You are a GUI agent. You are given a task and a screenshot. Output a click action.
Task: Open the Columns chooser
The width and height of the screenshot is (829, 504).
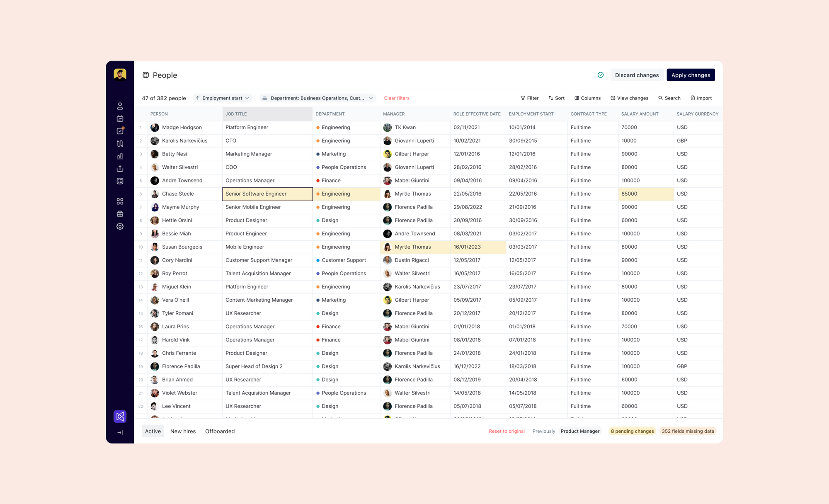point(587,98)
